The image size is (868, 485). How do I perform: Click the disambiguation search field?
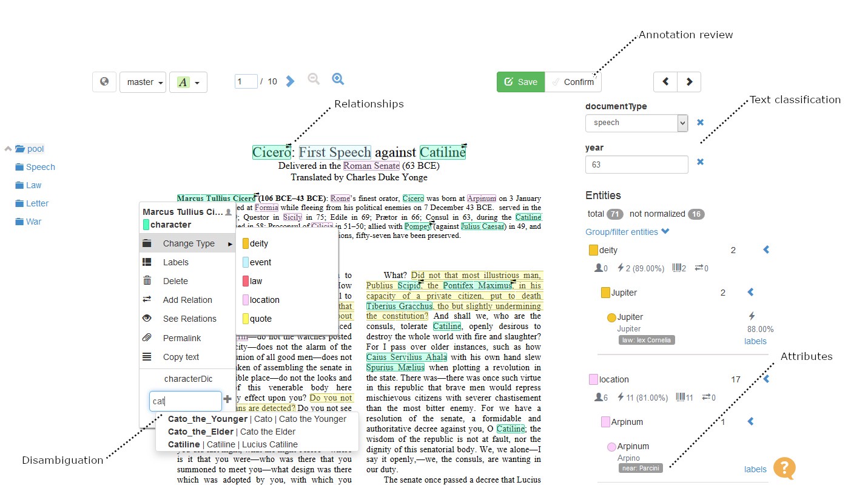pyautogui.click(x=186, y=401)
